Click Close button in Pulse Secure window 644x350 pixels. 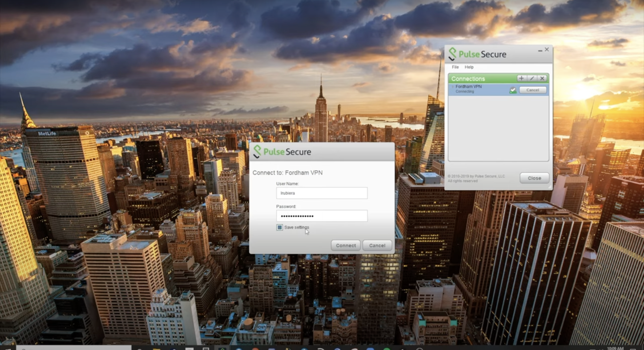tap(534, 178)
